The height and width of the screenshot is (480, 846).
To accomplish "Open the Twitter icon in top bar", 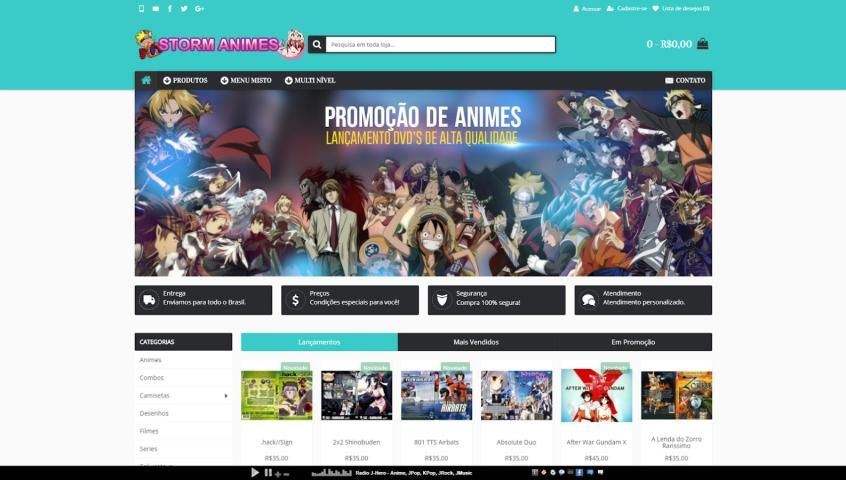I will (x=184, y=8).
